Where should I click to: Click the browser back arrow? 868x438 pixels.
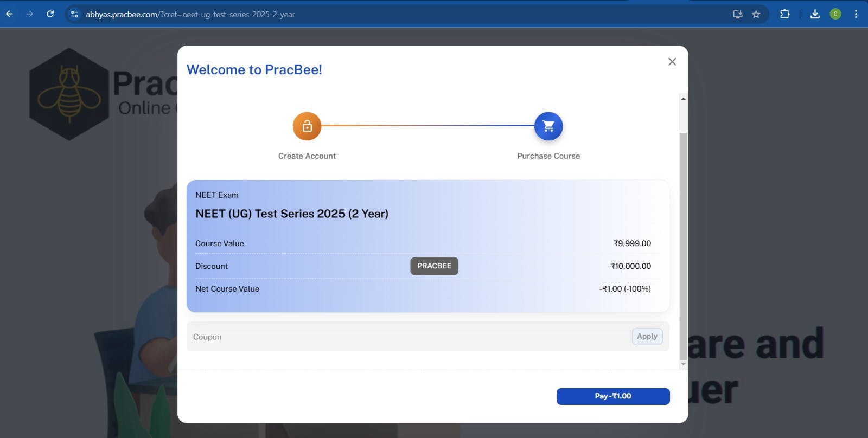pos(9,14)
